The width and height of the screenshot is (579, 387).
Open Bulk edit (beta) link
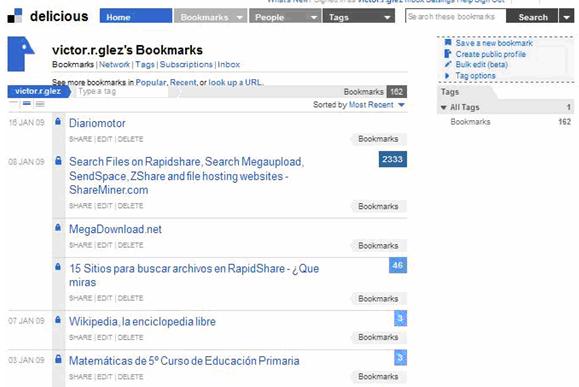click(482, 65)
